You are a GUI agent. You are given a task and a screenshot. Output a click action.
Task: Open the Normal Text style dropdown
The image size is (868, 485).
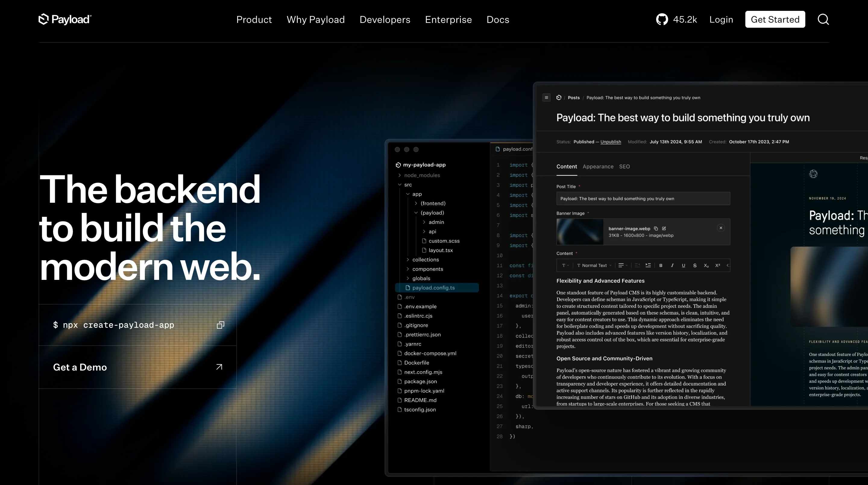tap(594, 265)
